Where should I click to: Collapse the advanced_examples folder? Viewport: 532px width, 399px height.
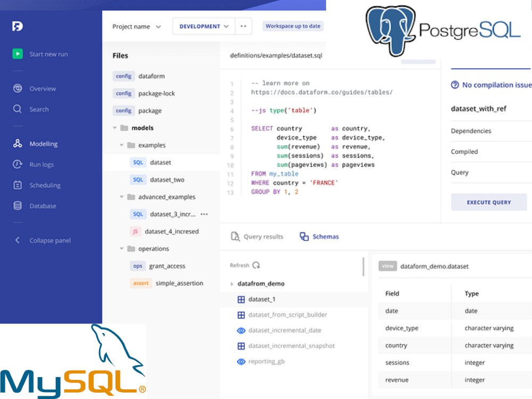[x=122, y=197]
